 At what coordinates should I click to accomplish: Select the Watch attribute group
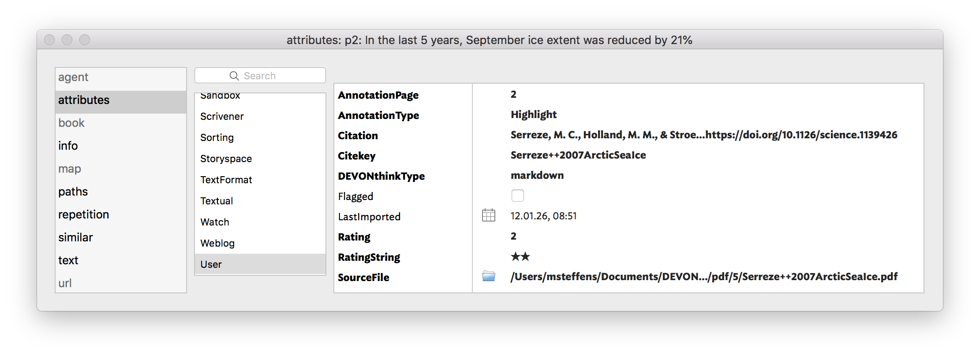(x=215, y=222)
